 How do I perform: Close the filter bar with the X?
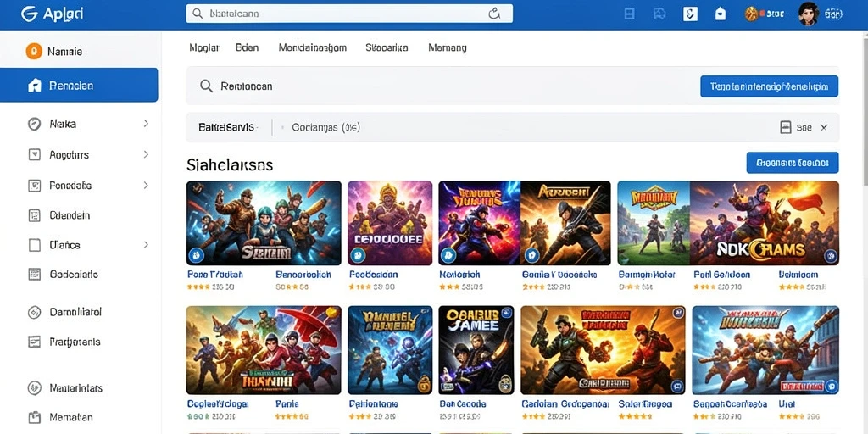tap(824, 127)
